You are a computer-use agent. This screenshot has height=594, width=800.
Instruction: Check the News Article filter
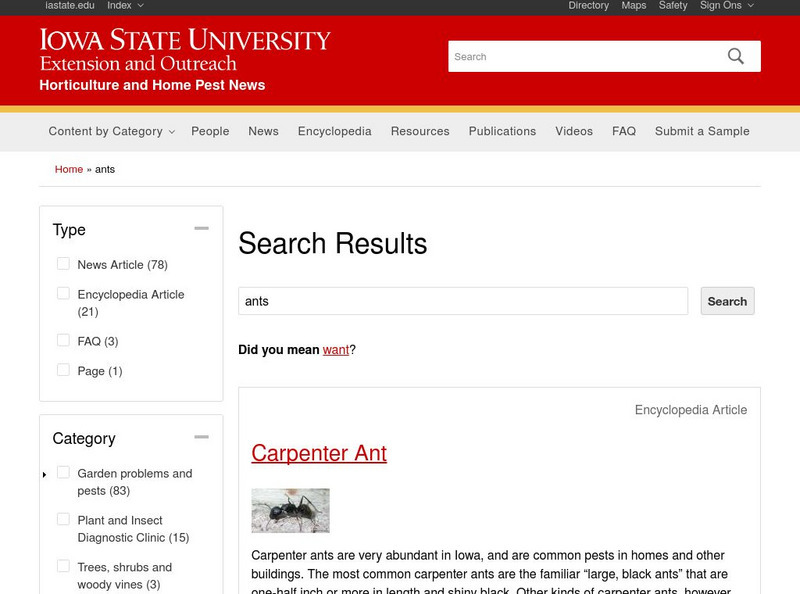[64, 264]
